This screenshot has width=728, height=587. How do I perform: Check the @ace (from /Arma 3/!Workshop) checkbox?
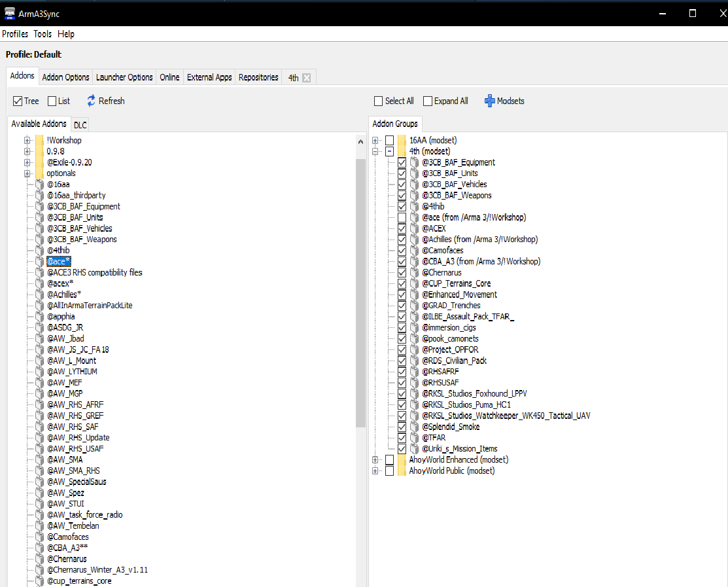tap(402, 217)
